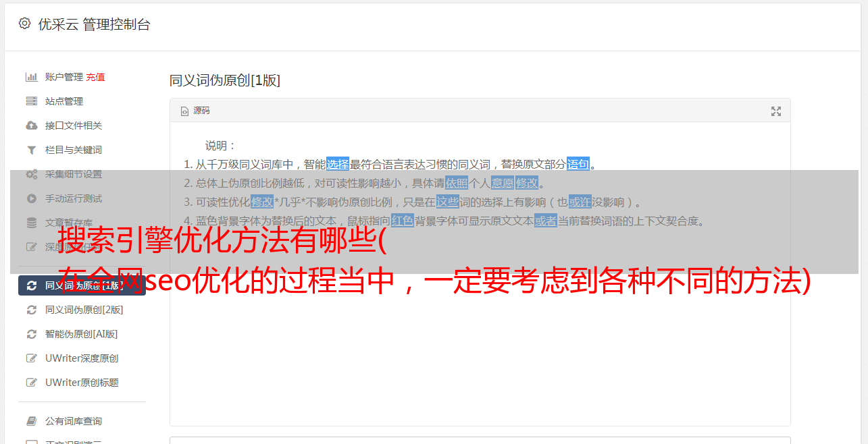868x444 pixels.
Task: Click the 公有词库查询 book icon
Action: (31, 421)
